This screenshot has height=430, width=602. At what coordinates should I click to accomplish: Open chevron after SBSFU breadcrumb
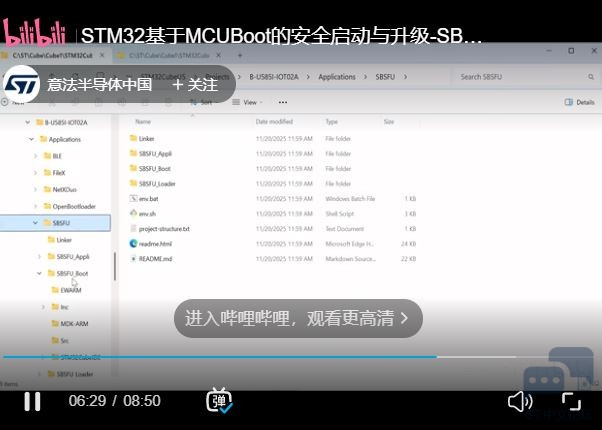point(405,77)
